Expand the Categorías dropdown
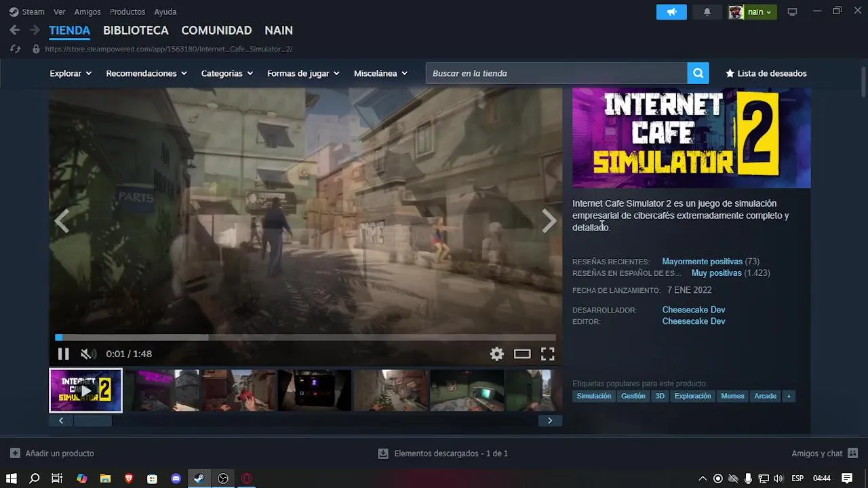The height and width of the screenshot is (488, 868). (x=227, y=73)
